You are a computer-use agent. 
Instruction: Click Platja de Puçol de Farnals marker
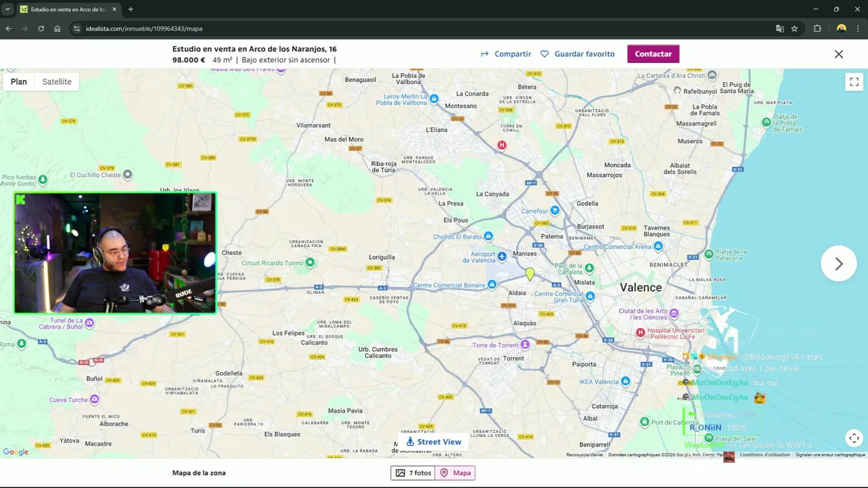766,122
